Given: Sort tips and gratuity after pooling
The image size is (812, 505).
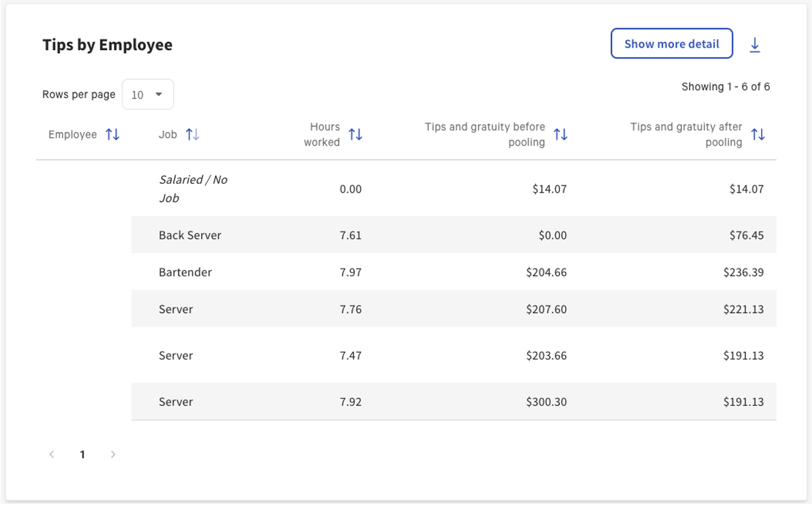Looking at the screenshot, I should 759,135.
